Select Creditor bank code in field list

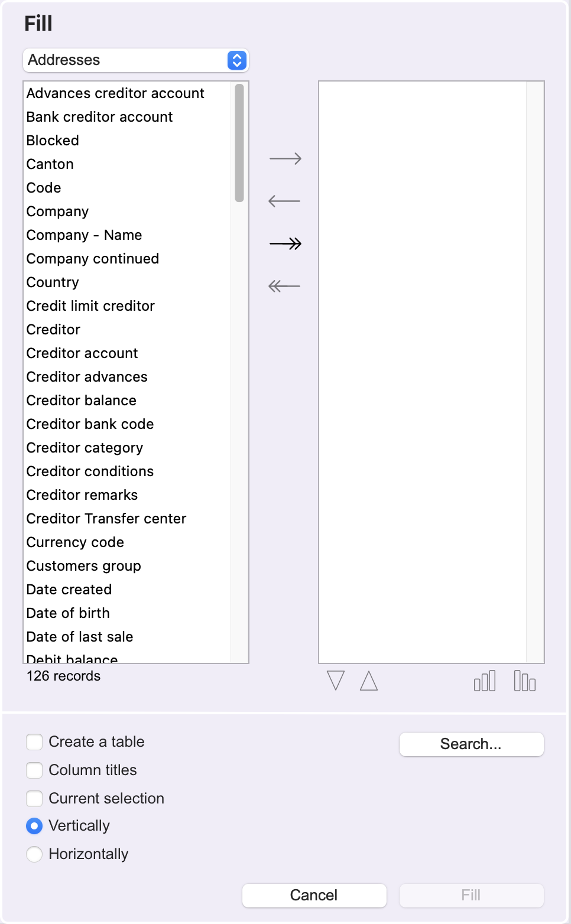[x=127, y=424]
